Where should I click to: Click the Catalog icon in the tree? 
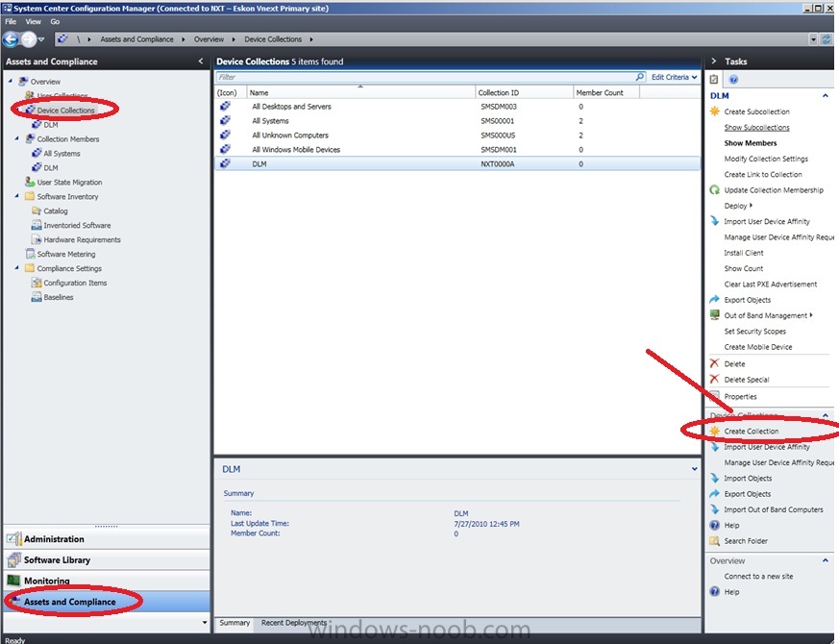tap(37, 211)
